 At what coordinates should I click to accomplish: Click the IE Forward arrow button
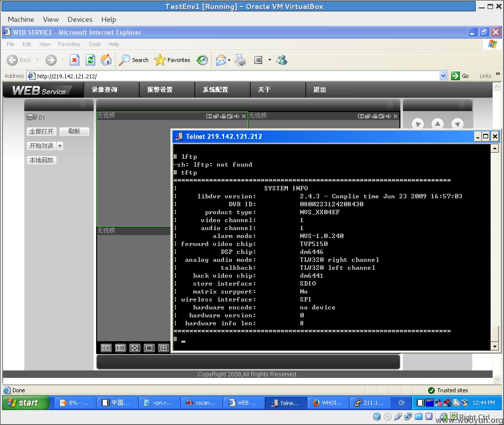[51, 60]
